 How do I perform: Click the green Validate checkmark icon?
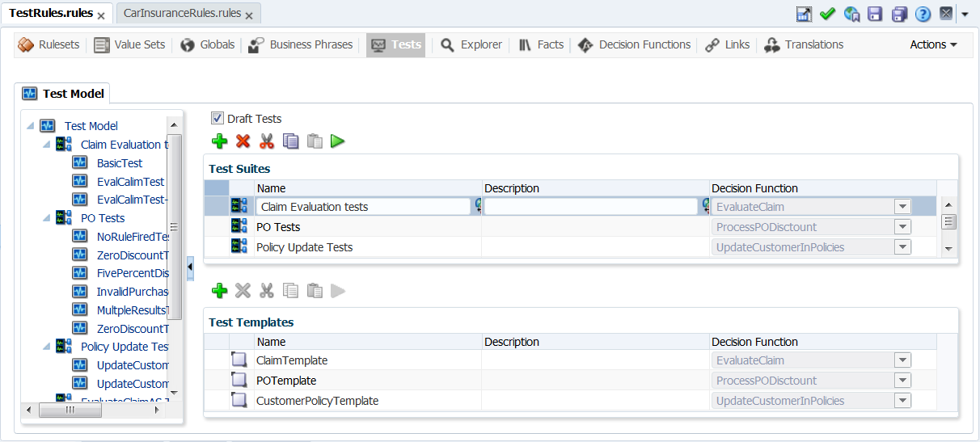[827, 14]
